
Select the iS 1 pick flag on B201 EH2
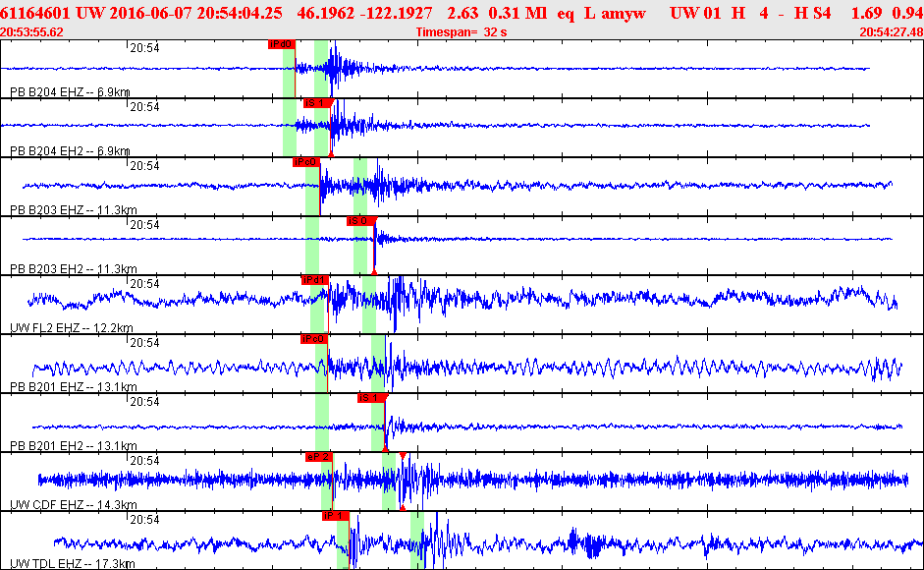(x=370, y=398)
